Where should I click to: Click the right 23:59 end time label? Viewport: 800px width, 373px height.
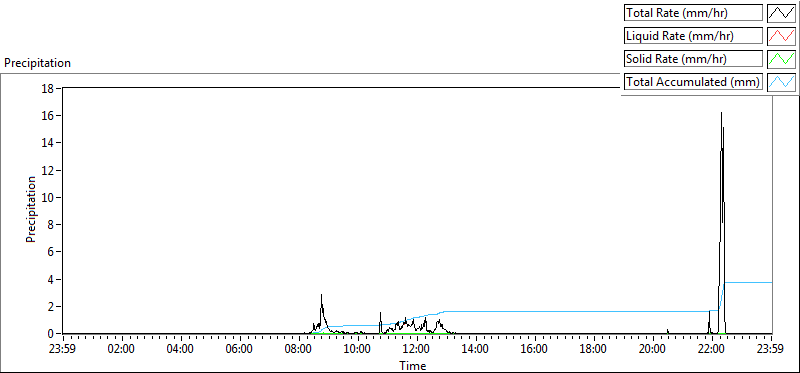click(x=771, y=350)
